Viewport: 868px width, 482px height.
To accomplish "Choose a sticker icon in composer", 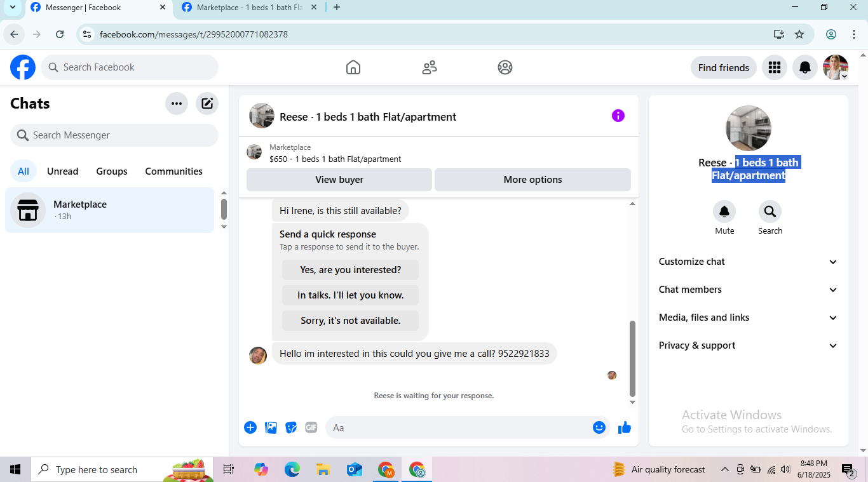I will click(x=291, y=427).
